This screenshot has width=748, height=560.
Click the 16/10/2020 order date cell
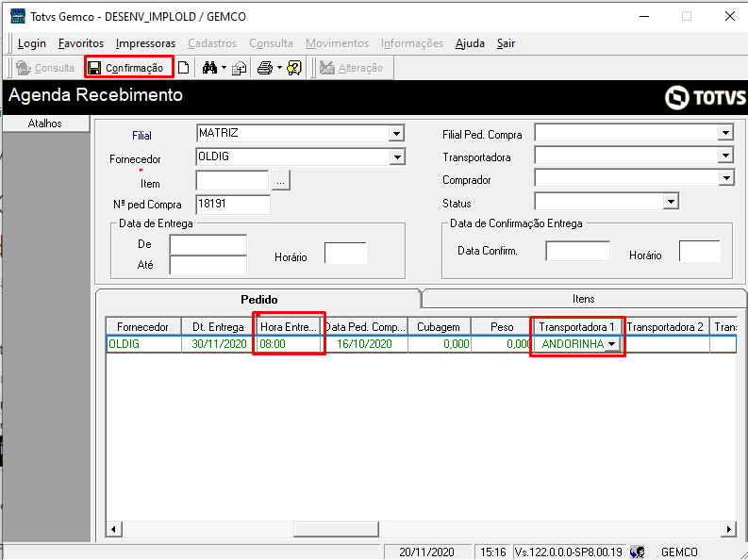coord(365,344)
